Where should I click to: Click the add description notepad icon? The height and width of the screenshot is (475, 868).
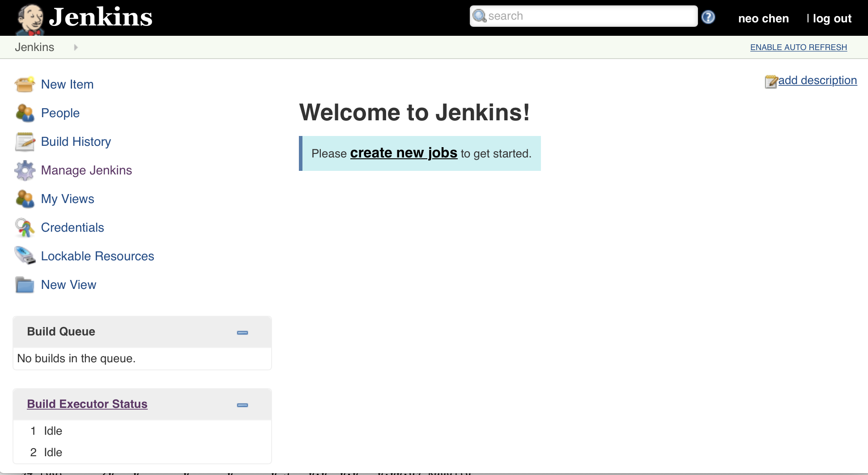[771, 81]
